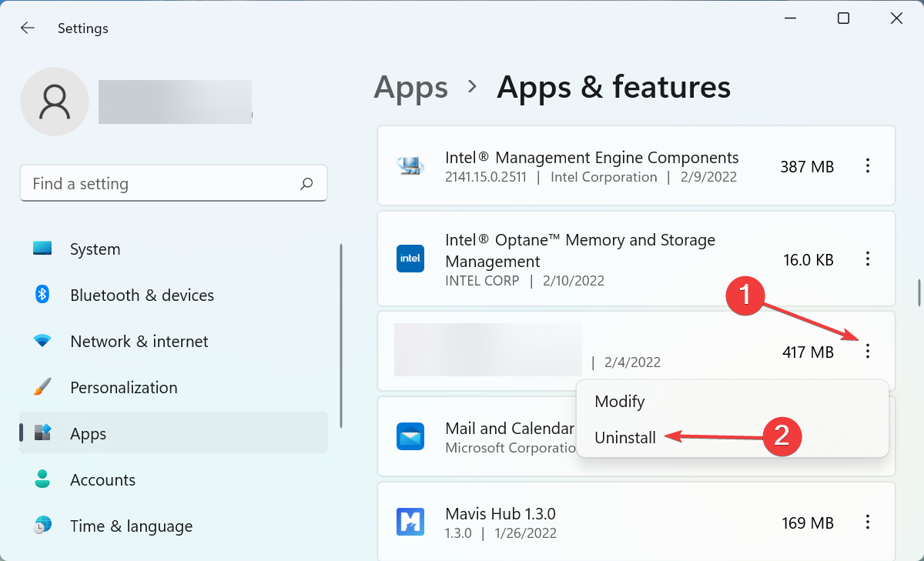
Task: Click the Mavis Hub app icon
Action: click(410, 522)
